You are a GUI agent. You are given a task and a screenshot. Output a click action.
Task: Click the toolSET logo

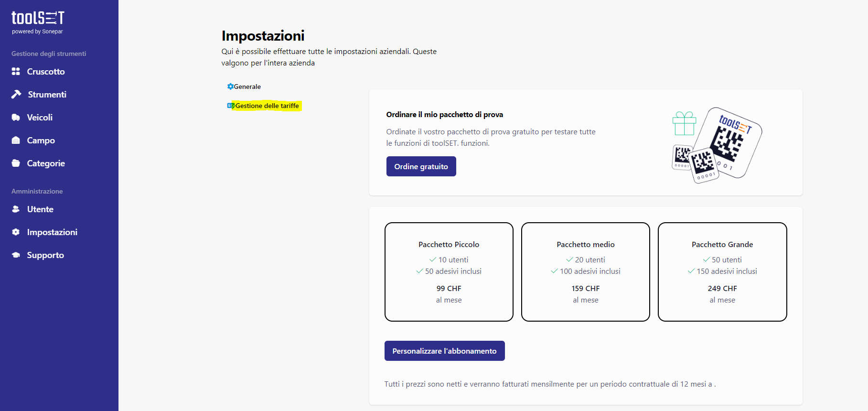[x=38, y=23]
